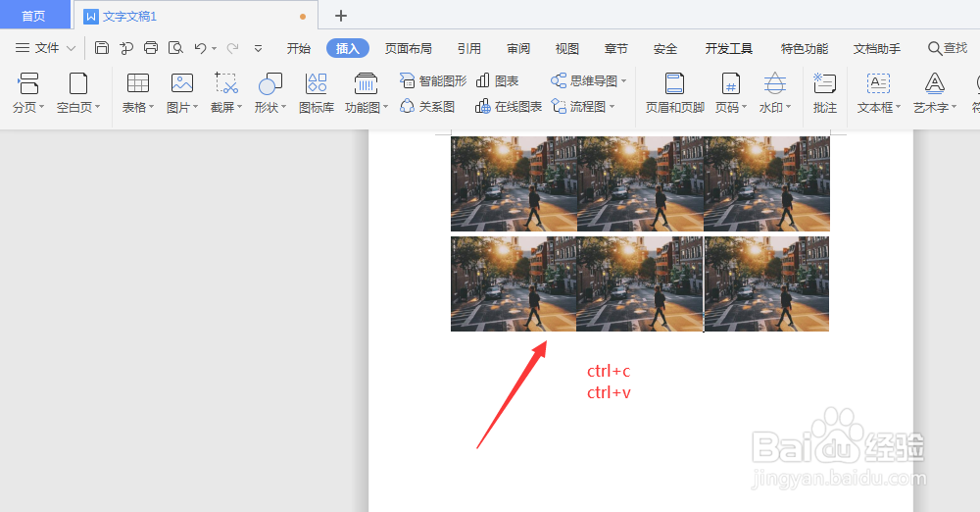Switch to the 页面布局 tab
The height and width of the screenshot is (512, 980).
coord(408,48)
